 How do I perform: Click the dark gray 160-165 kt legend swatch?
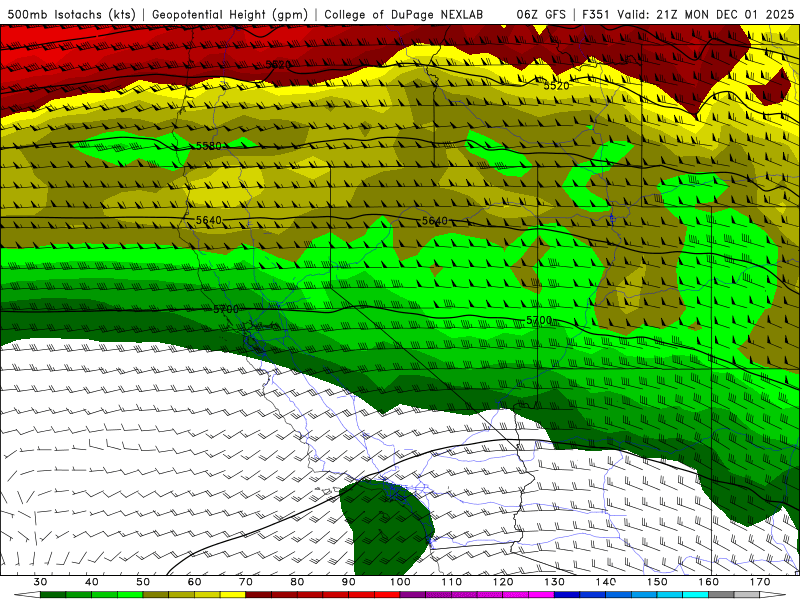click(x=721, y=595)
